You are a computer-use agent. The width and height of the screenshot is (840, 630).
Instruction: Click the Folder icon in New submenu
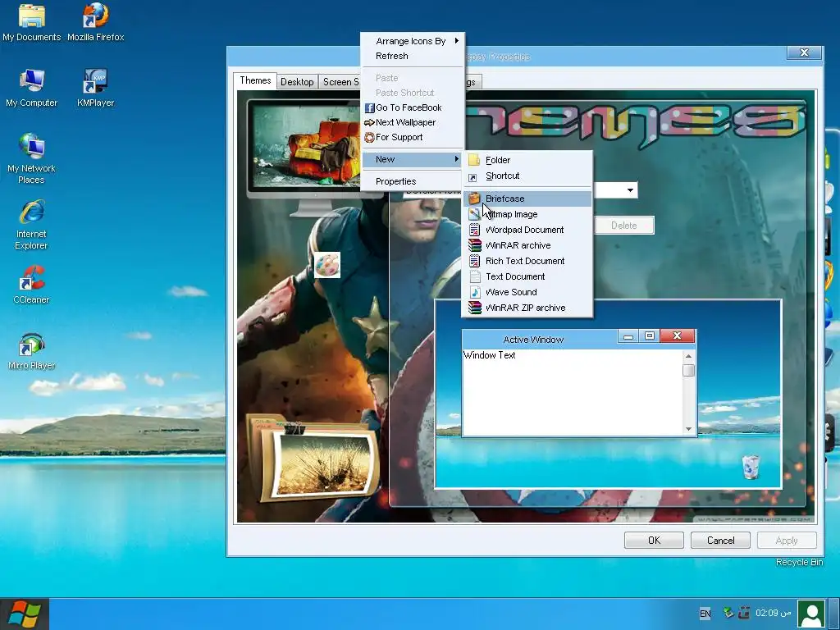(474, 160)
